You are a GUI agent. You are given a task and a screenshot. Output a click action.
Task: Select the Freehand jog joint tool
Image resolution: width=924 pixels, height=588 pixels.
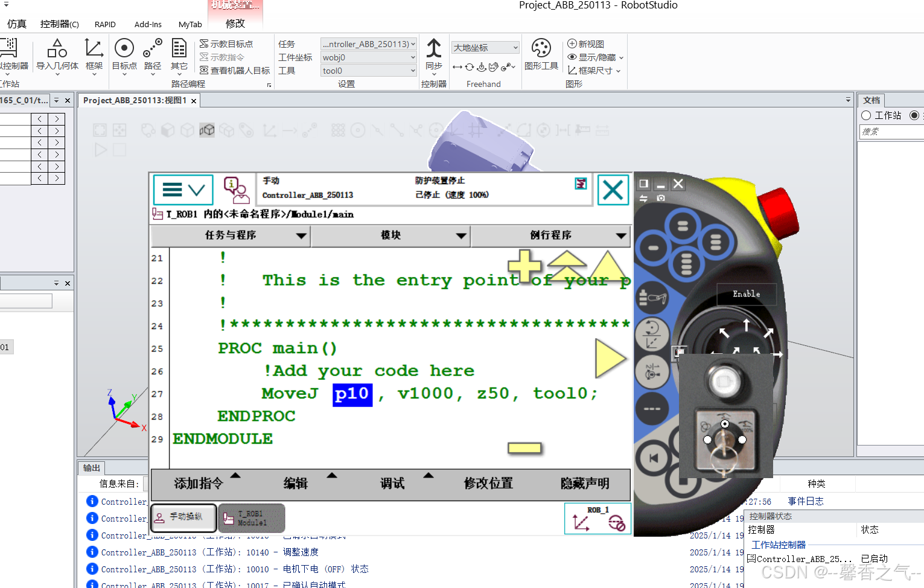[482, 67]
